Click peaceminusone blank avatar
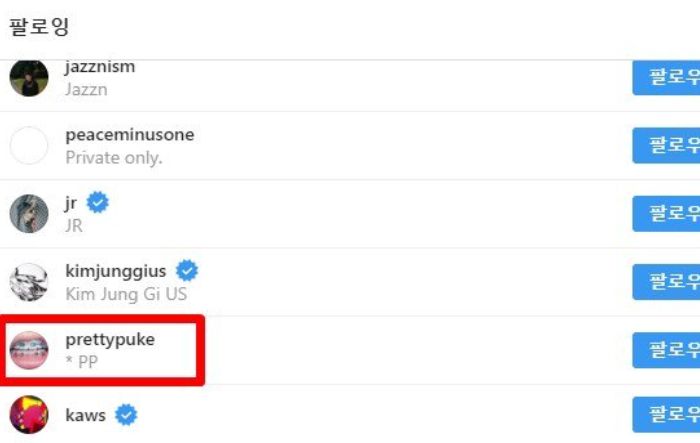The height and width of the screenshot is (443, 700). 29,146
